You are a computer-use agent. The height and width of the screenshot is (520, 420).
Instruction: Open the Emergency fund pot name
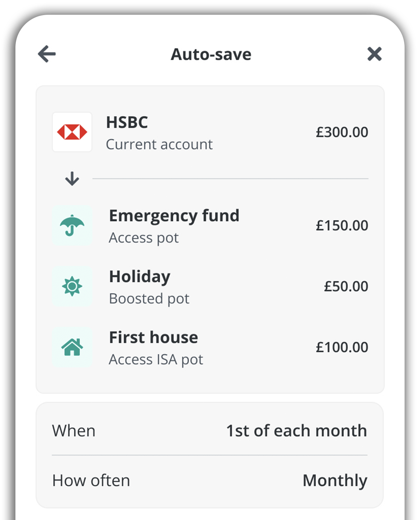174,226
